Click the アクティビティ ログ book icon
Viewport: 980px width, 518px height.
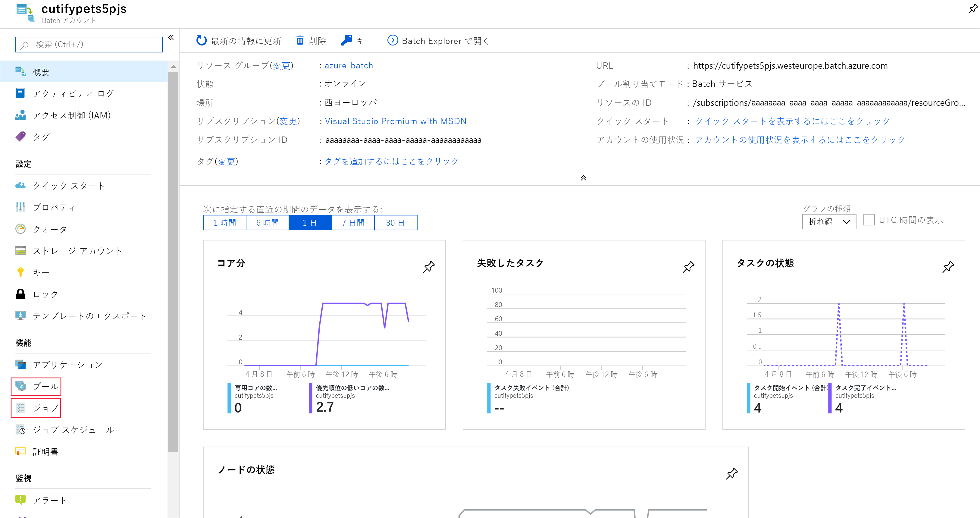pyautogui.click(x=20, y=93)
